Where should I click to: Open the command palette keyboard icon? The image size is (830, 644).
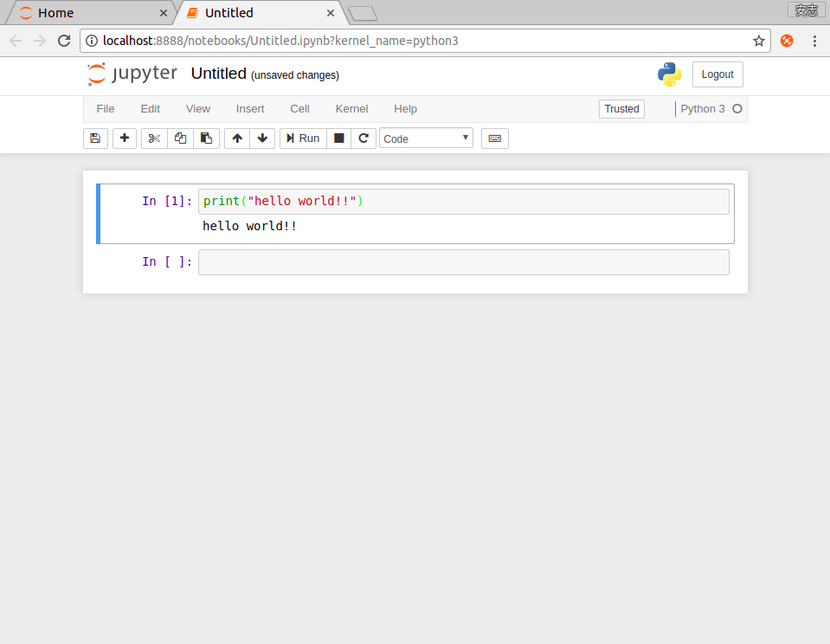coord(495,138)
